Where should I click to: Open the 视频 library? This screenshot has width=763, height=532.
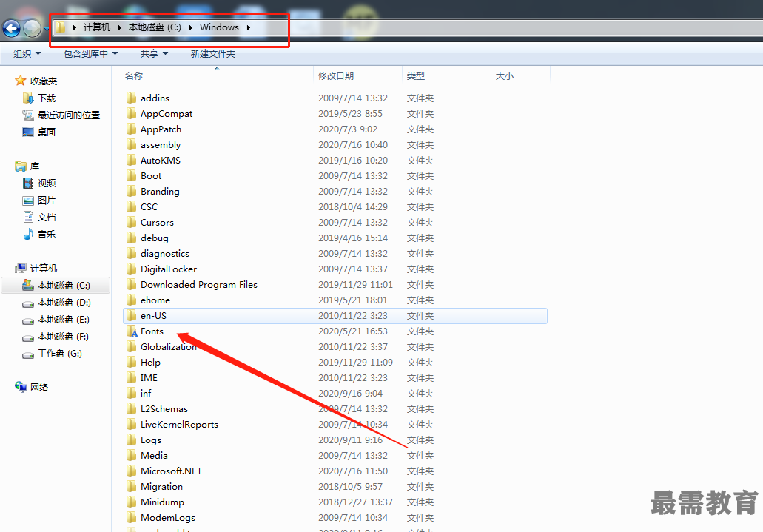click(x=47, y=183)
